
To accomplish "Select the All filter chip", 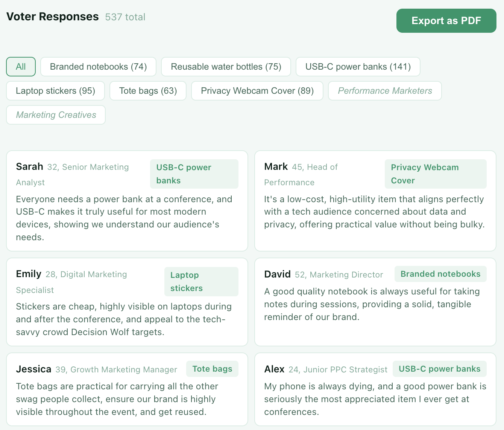I will (x=21, y=67).
